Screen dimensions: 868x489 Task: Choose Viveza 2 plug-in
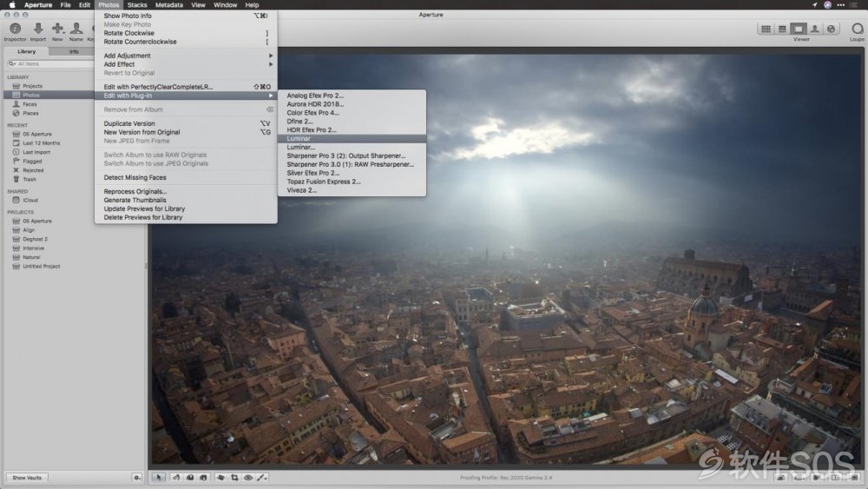click(x=352, y=190)
